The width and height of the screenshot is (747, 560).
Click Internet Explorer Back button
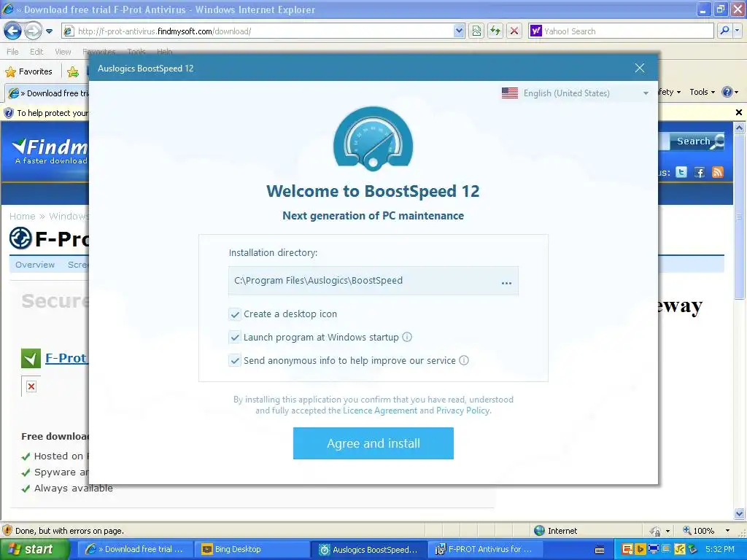(12, 31)
